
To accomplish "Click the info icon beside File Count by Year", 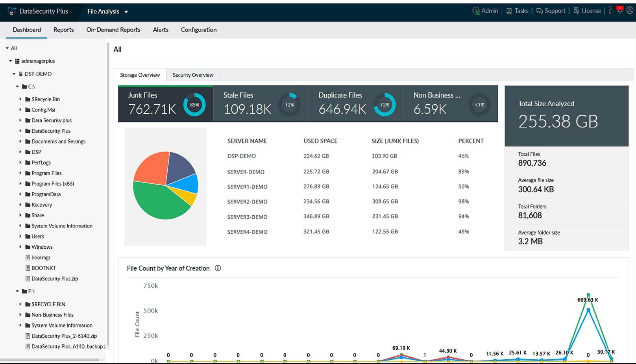I will 218,268.
